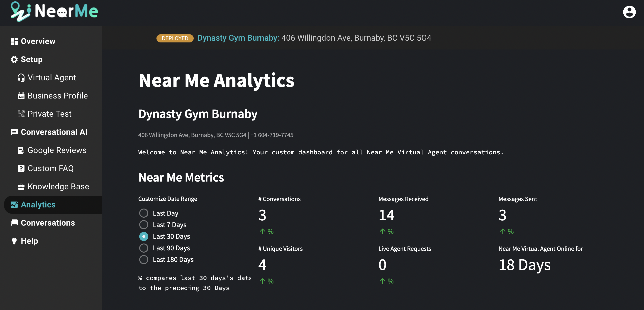This screenshot has width=644, height=310.
Task: Collapse the Customize Date Range options
Action: coord(168,198)
